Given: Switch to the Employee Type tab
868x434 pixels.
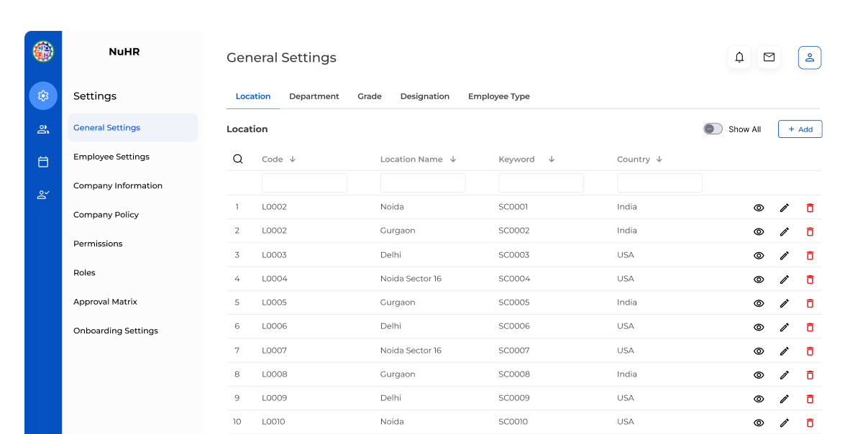Looking at the screenshot, I should [498, 96].
